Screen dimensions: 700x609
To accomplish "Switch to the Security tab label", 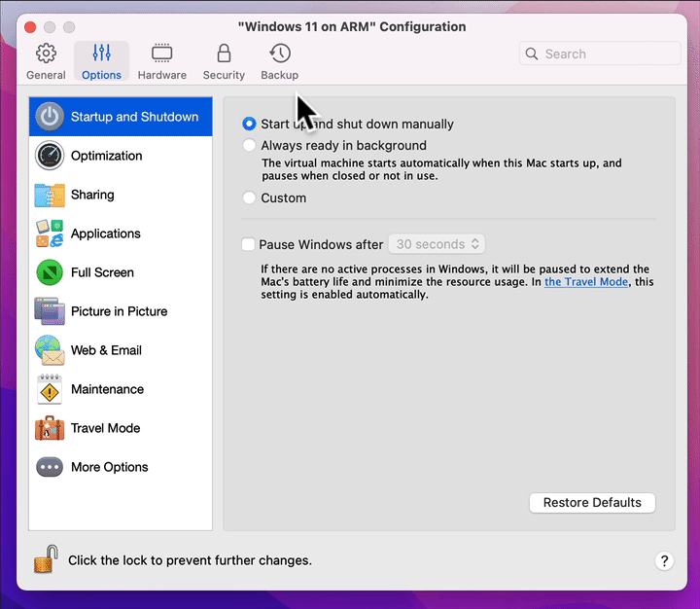I will [x=224, y=75].
